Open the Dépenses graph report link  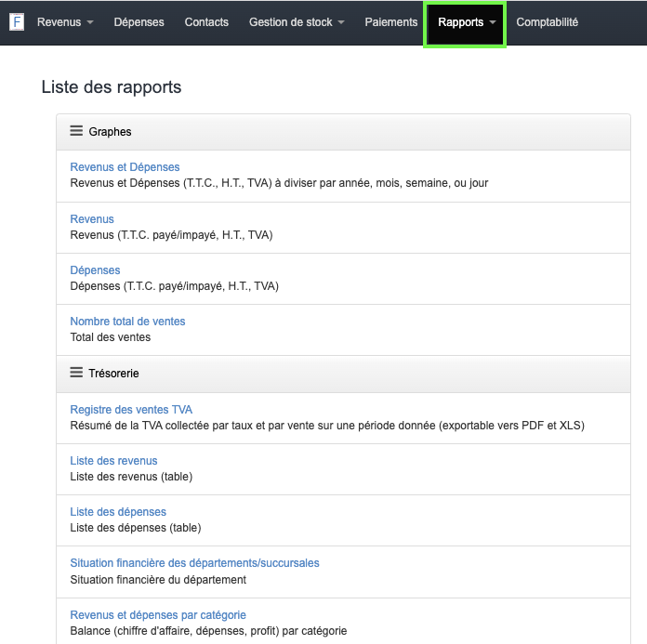point(95,270)
